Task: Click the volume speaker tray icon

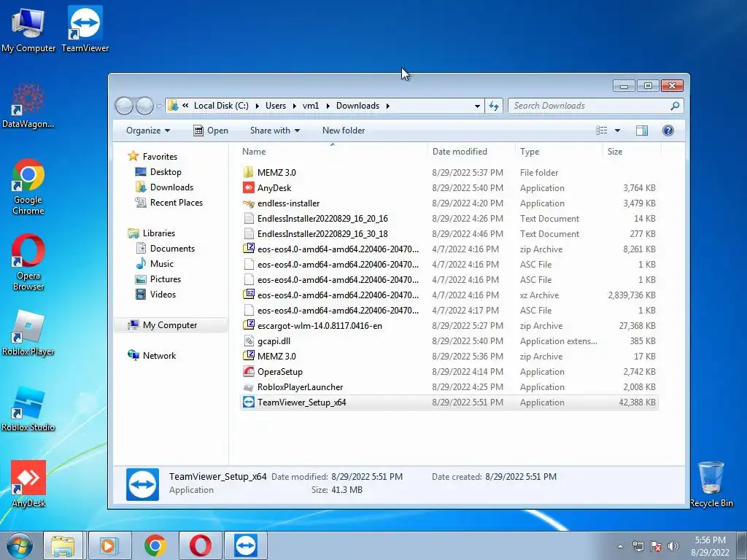Action: 673,546
